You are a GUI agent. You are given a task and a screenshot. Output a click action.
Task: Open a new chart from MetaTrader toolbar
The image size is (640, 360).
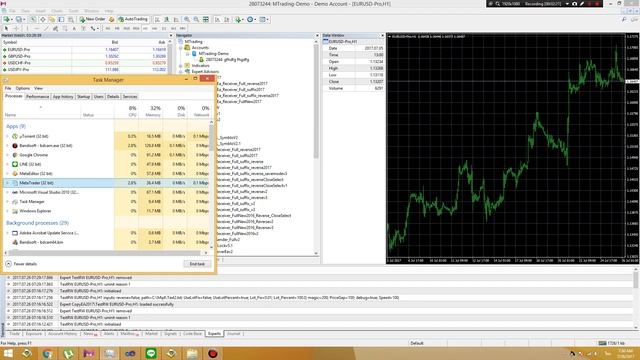[x=7, y=19]
